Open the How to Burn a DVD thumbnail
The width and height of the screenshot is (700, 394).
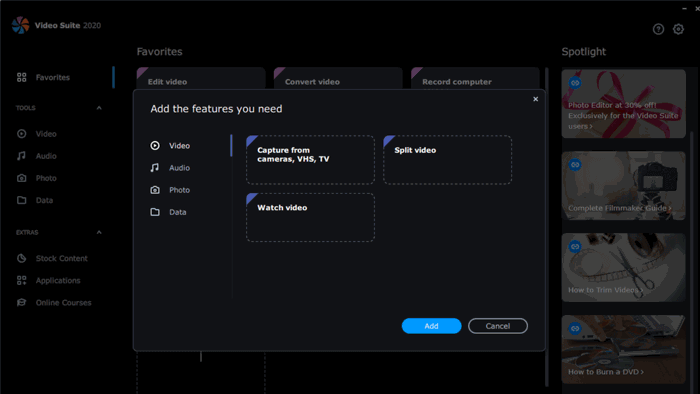tap(623, 349)
